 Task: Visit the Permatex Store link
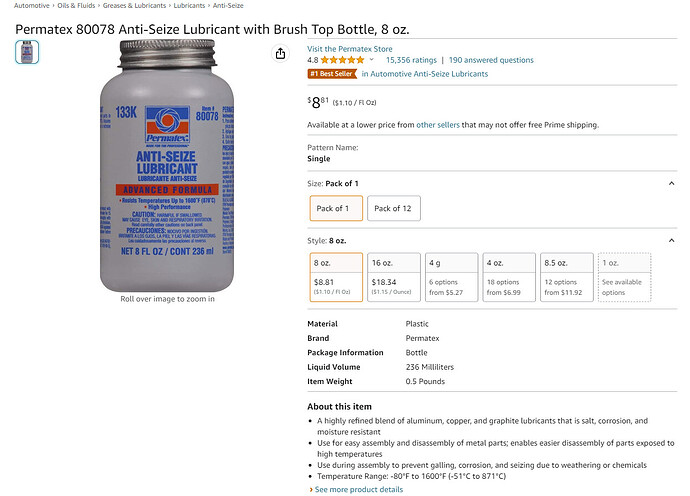click(x=350, y=48)
